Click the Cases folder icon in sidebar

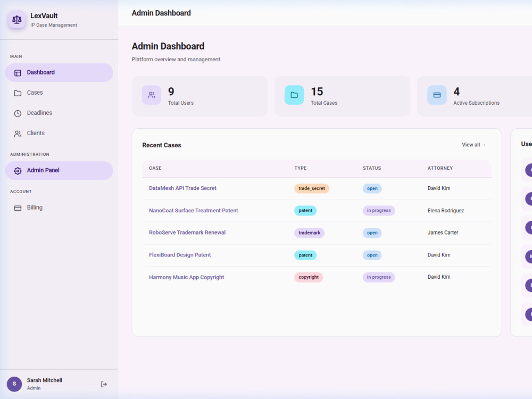coord(18,93)
